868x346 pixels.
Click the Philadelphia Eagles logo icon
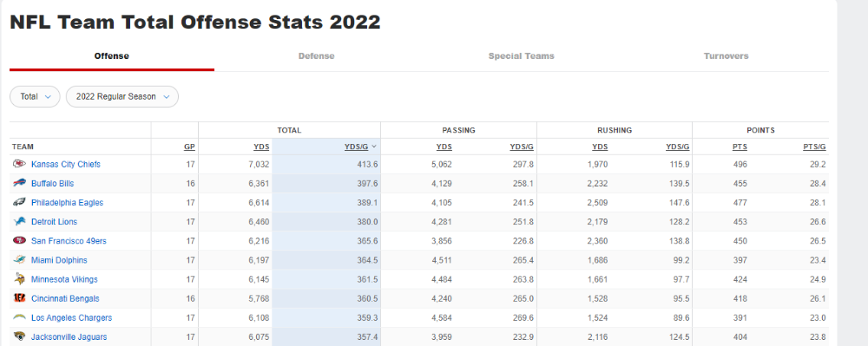pyautogui.click(x=19, y=202)
